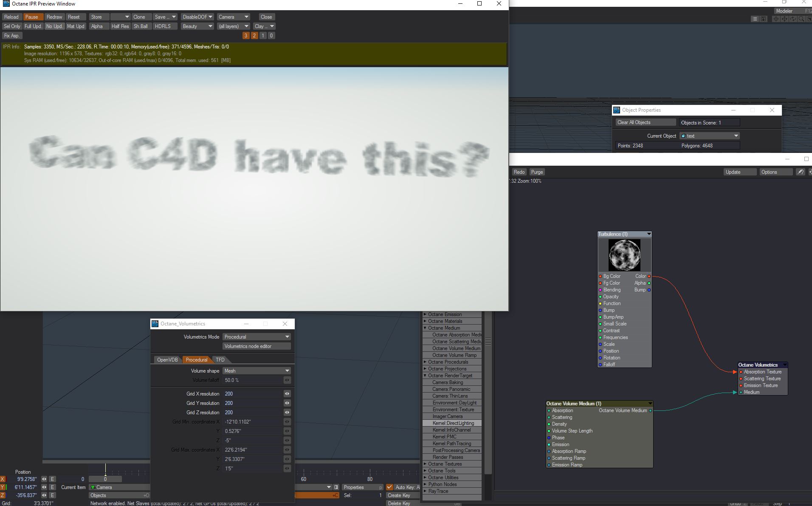
Task: Toggle the X position channel button
Action: click(3, 479)
